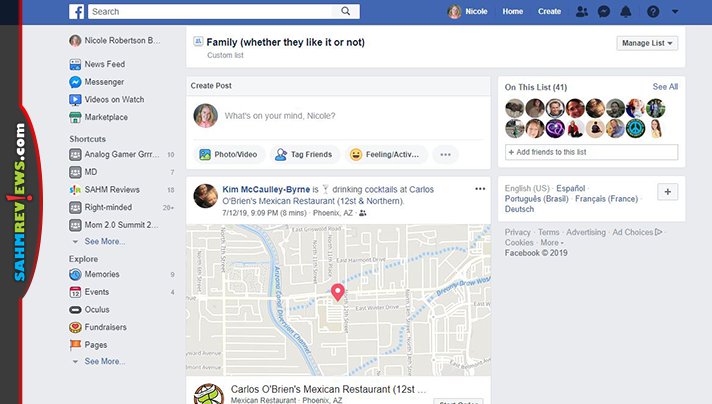Screen dimensions: 712x404
Task: Click the What's on your mind field
Action: [280, 116]
